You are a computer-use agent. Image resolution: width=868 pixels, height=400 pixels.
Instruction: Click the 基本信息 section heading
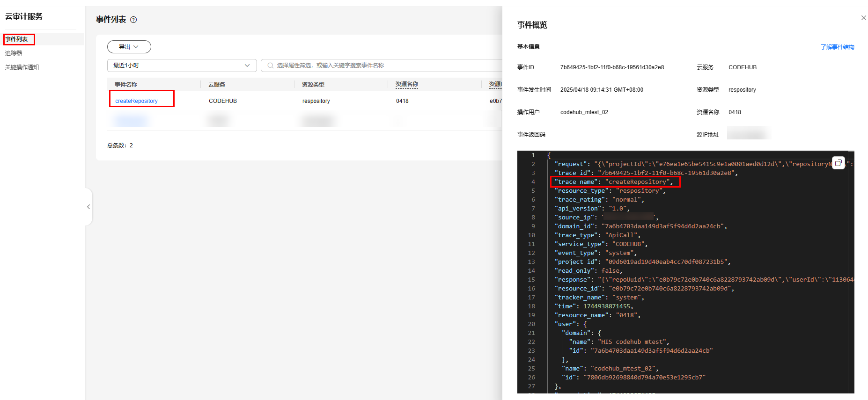(529, 47)
